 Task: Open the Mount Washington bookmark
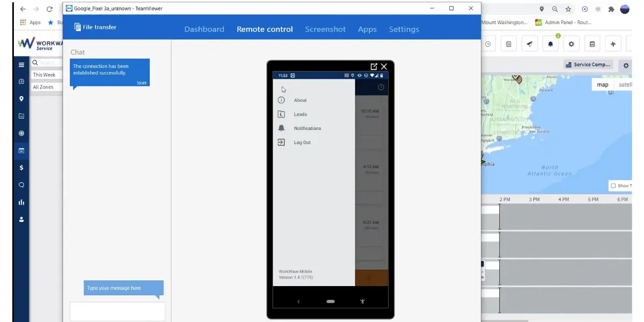click(504, 23)
